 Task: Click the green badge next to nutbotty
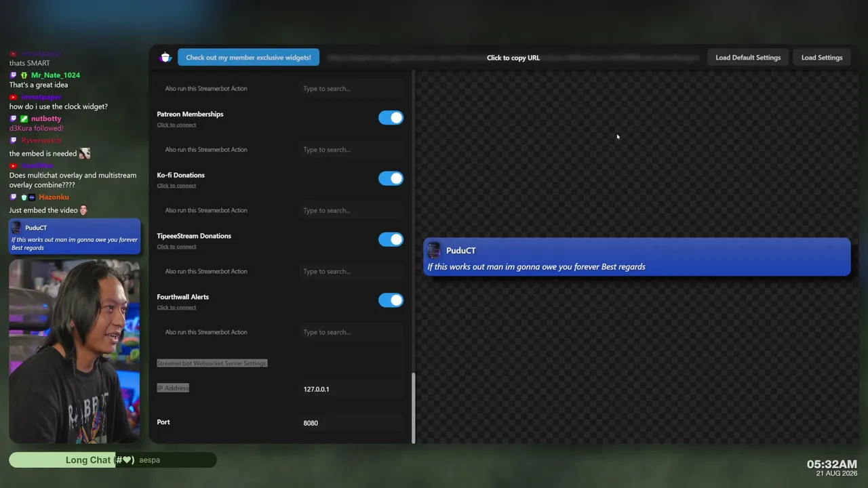coord(24,119)
